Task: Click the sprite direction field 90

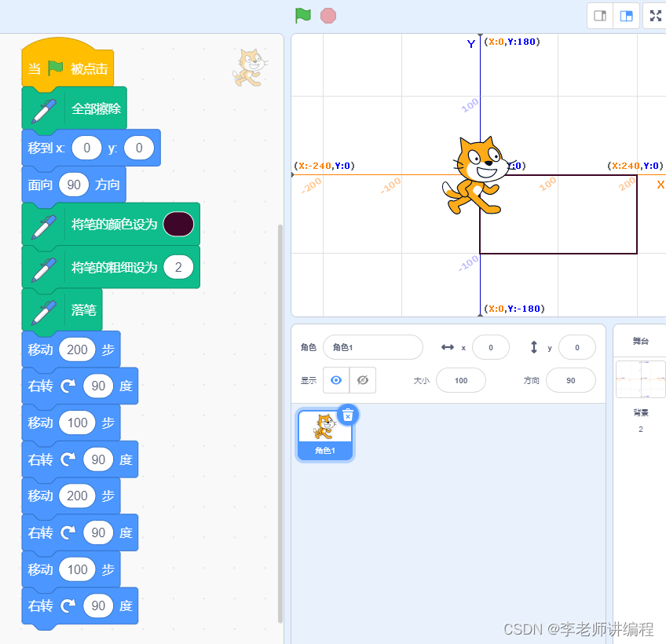Action: click(570, 381)
